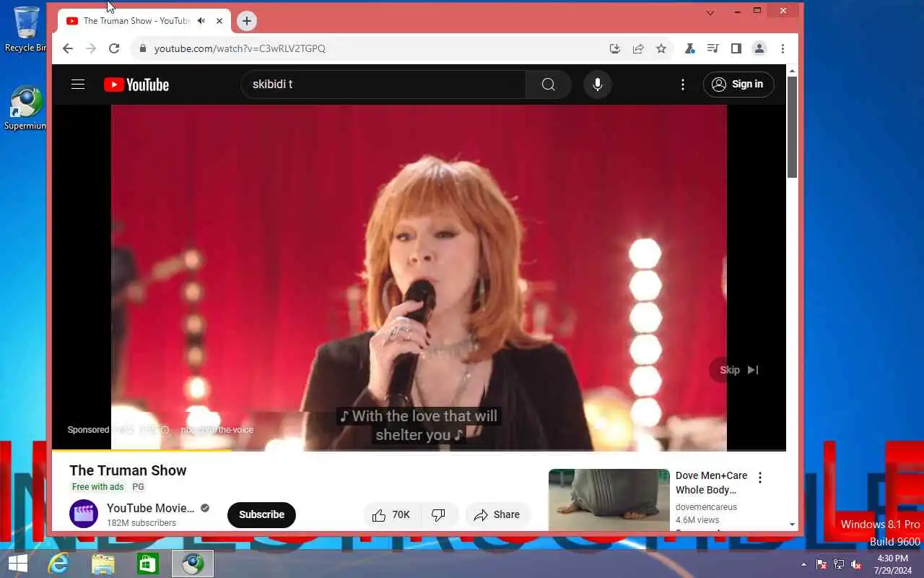This screenshot has width=924, height=578.
Task: Start voice search with microphone icon
Action: pos(598,85)
